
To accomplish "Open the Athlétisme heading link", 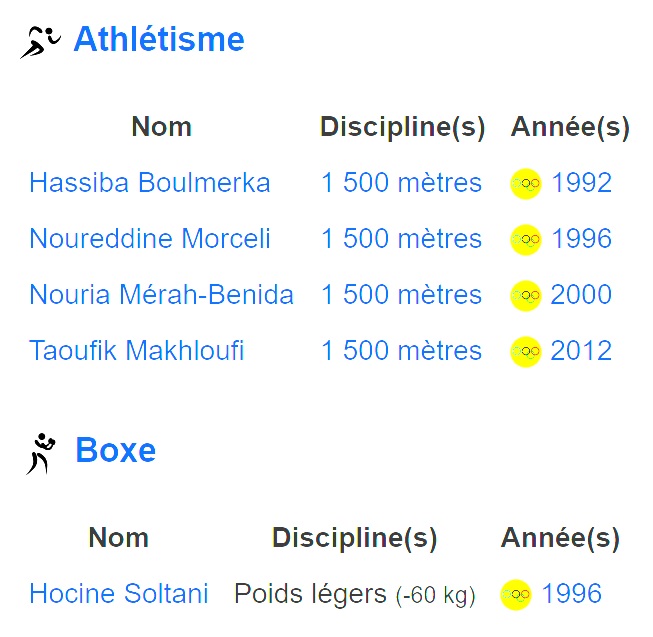I will [159, 39].
